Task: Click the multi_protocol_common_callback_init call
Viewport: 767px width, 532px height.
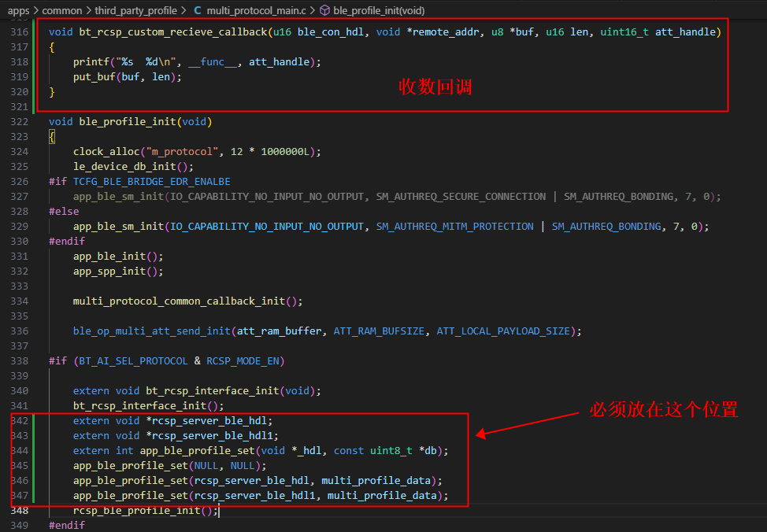Action: coord(179,301)
